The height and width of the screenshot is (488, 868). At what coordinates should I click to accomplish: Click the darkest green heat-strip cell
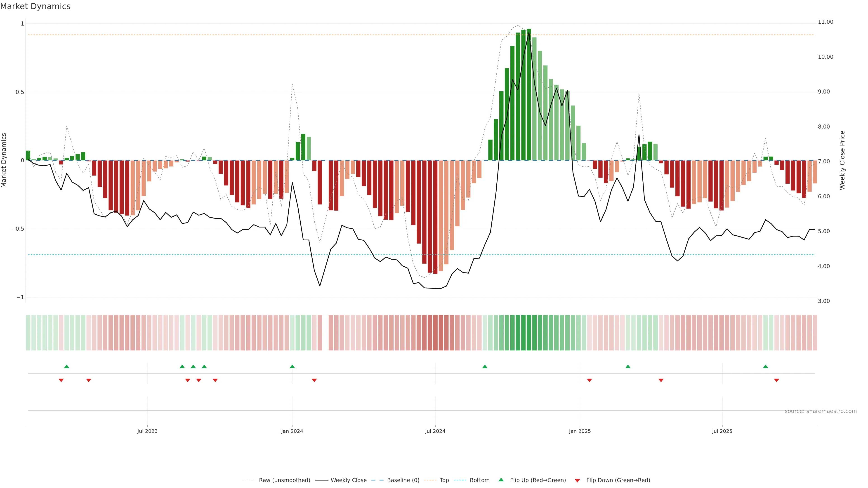(x=529, y=332)
